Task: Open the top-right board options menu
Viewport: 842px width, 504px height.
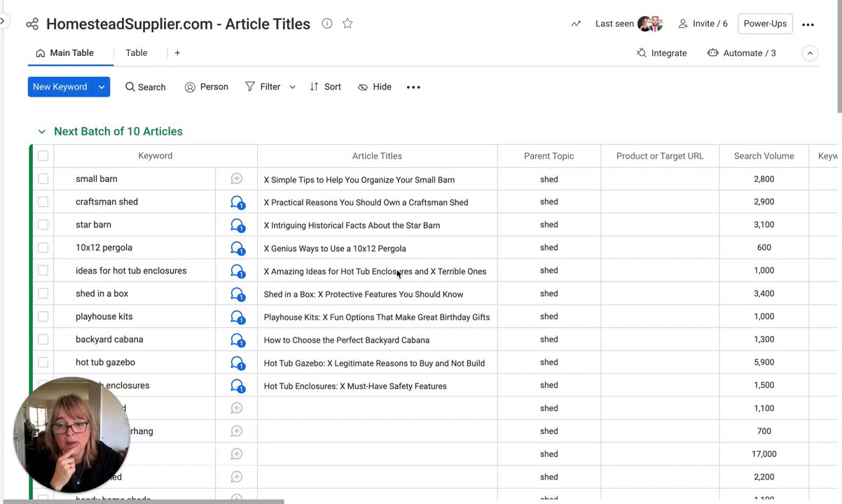Action: click(808, 24)
